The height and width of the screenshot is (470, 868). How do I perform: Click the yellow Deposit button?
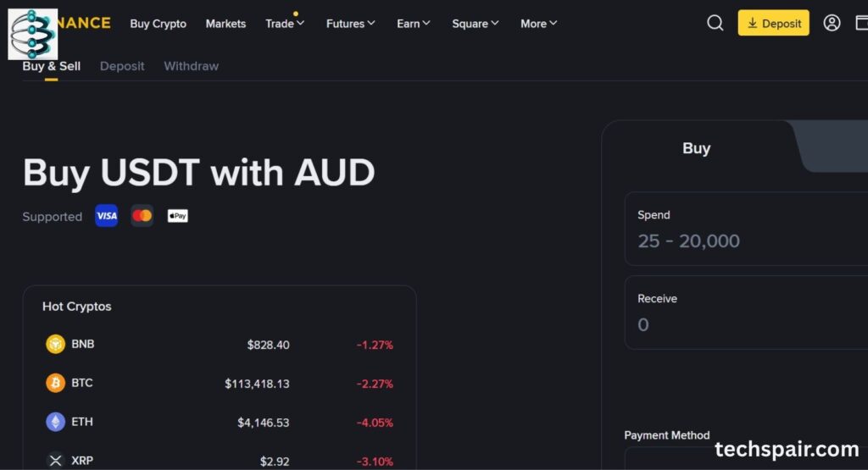click(773, 23)
